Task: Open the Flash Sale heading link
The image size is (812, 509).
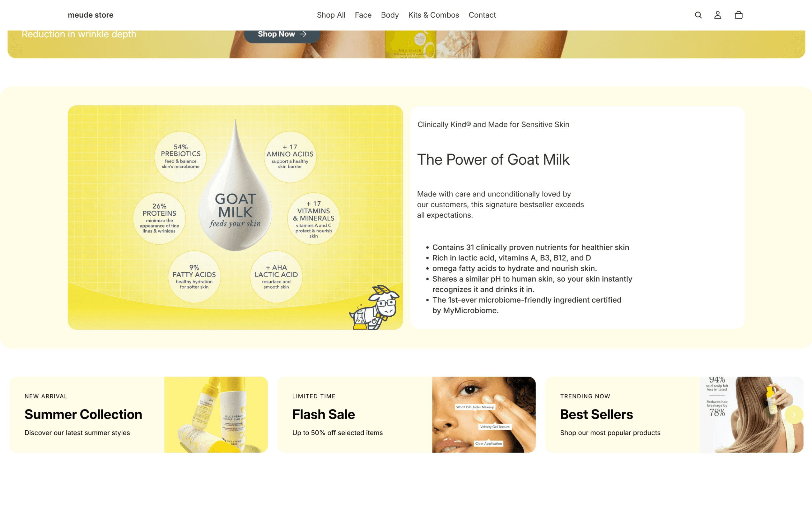Action: coord(324,415)
